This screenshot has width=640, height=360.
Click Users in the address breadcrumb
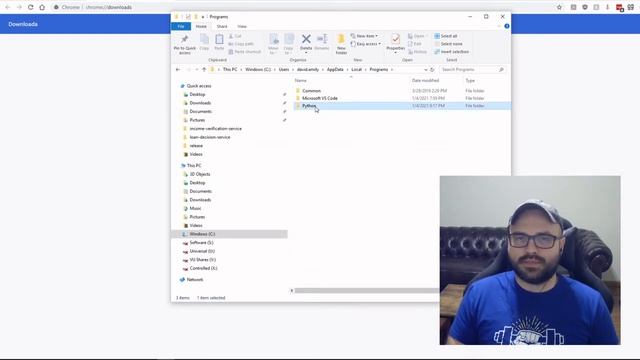(x=284, y=70)
